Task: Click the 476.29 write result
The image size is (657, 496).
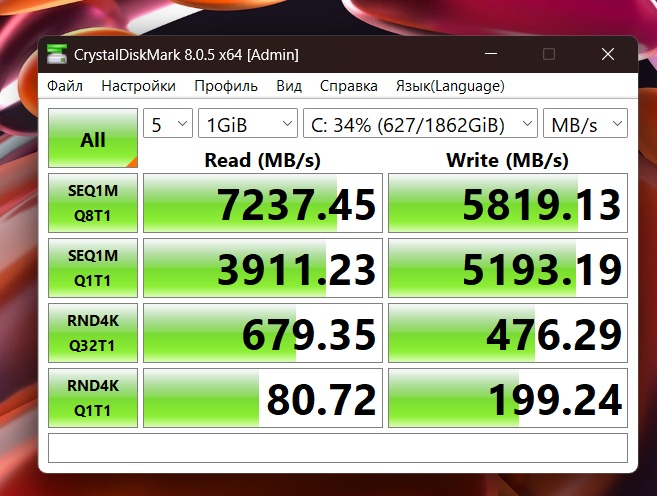Action: click(x=508, y=333)
